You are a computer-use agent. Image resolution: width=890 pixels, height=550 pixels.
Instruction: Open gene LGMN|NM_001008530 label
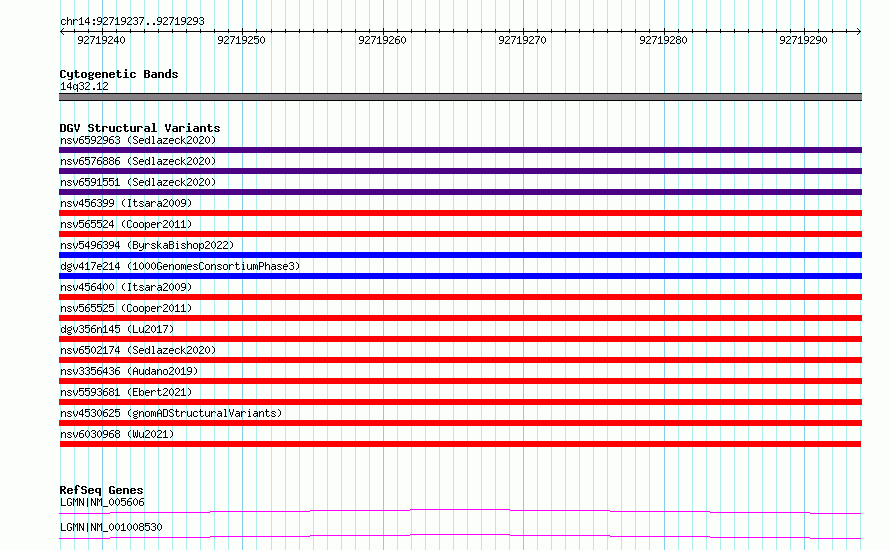pos(111,527)
